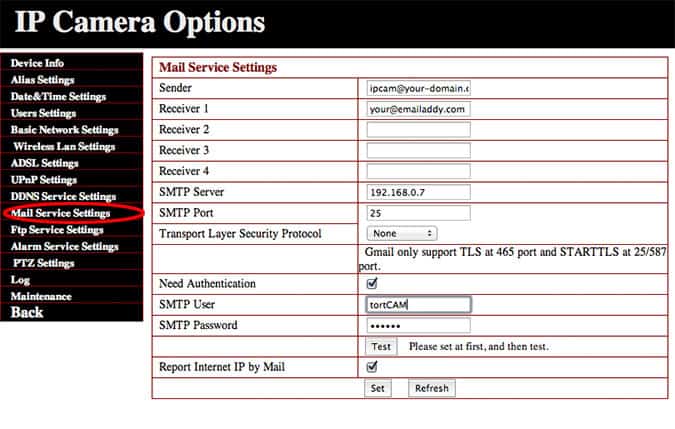
Task: Open Basic Network Settings
Action: (64, 130)
